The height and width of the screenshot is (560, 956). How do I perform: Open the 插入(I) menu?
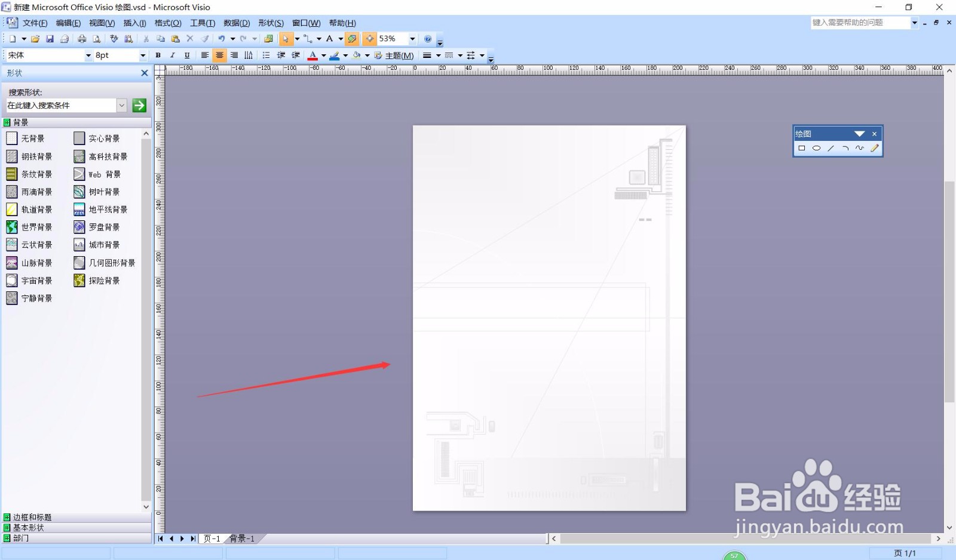pyautogui.click(x=134, y=23)
